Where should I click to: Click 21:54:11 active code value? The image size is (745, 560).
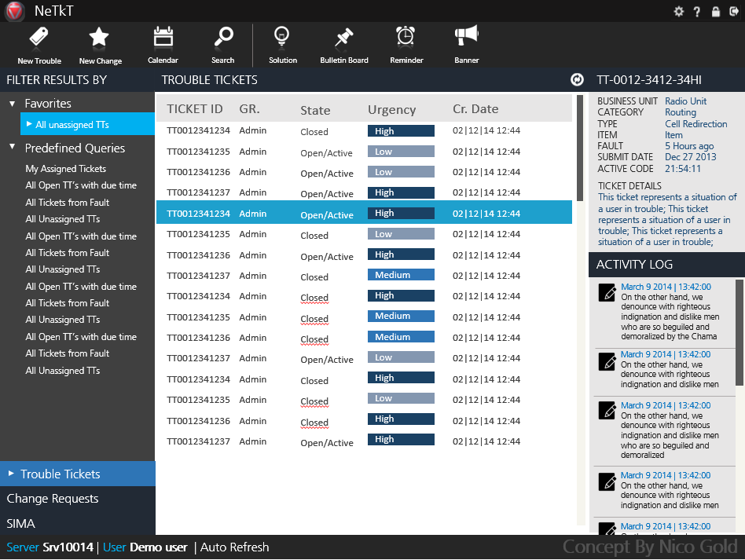point(683,169)
